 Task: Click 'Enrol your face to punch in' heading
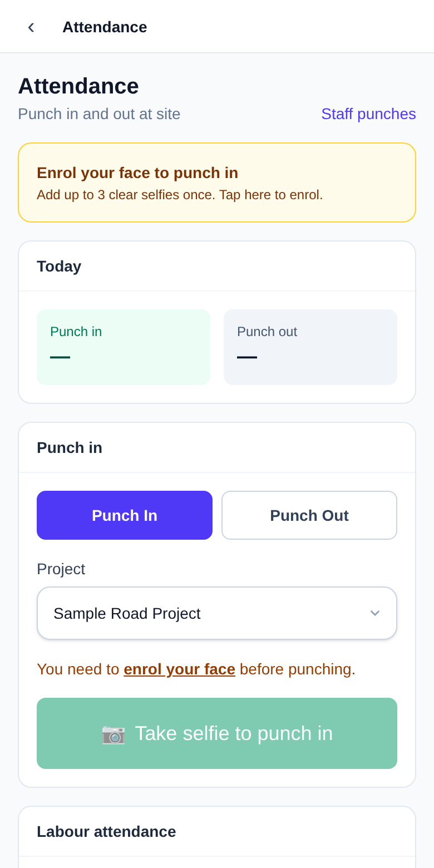pyautogui.click(x=137, y=172)
